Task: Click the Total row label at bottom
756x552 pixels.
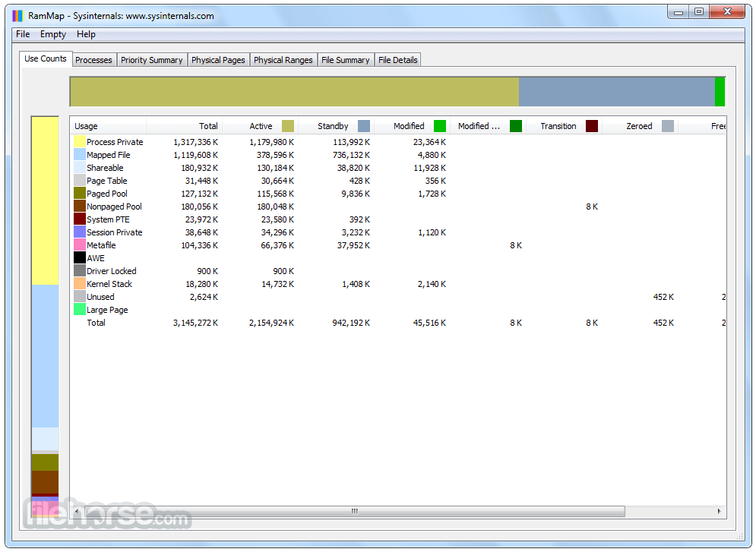Action: click(96, 323)
